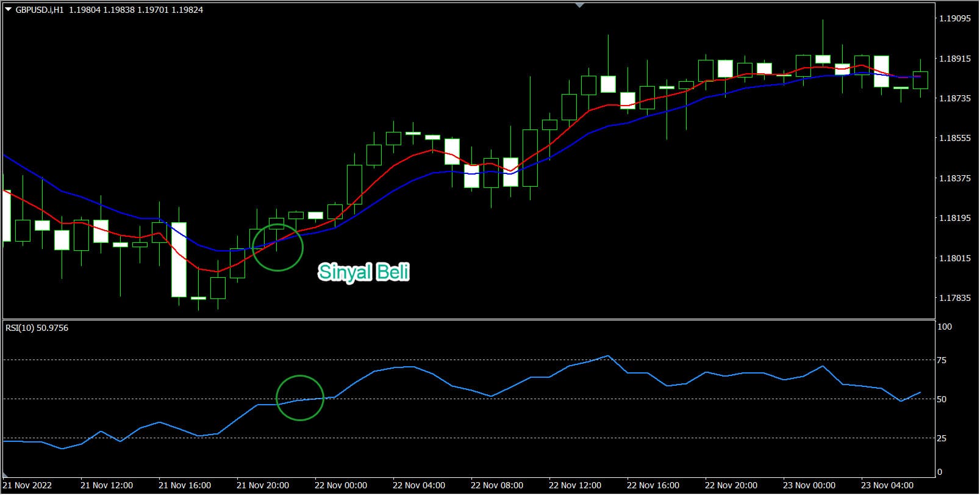The height and width of the screenshot is (495, 980).
Task: Click the RSI 50 level label
Action: pos(942,399)
